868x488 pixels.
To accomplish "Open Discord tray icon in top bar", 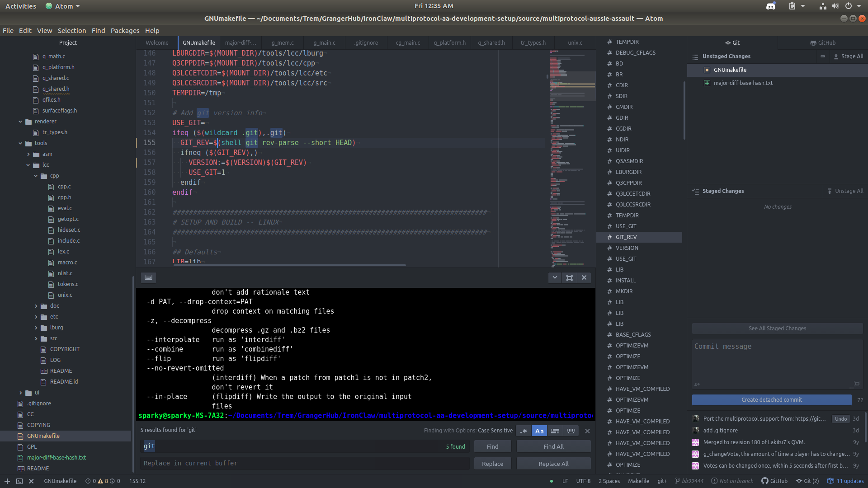I will coord(771,6).
